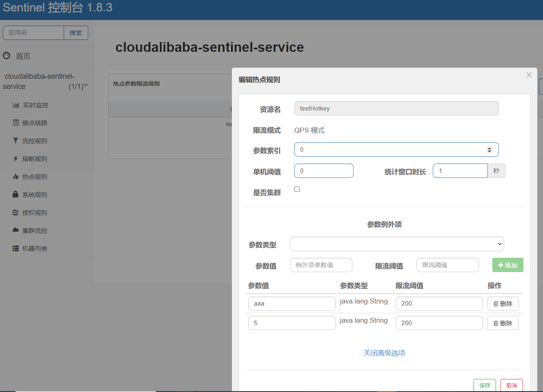Click the bar chart icon for 实时监控
Image resolution: width=543 pixels, height=392 pixels.
pyautogui.click(x=16, y=105)
